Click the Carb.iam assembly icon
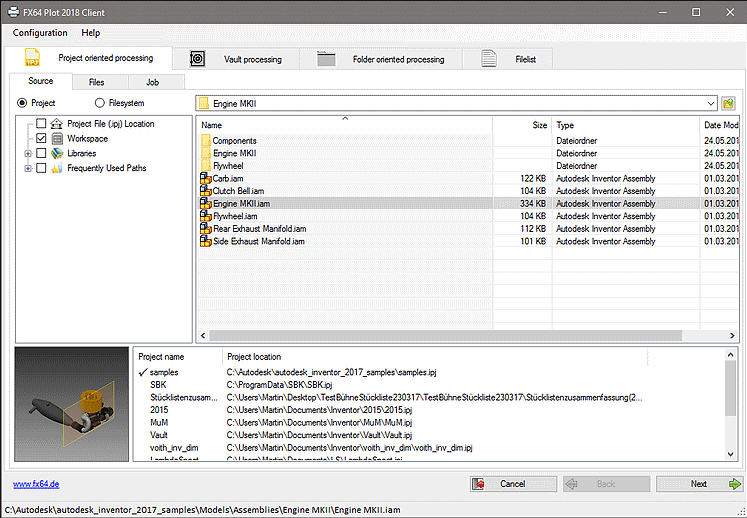Image resolution: width=747 pixels, height=518 pixels. (x=206, y=178)
